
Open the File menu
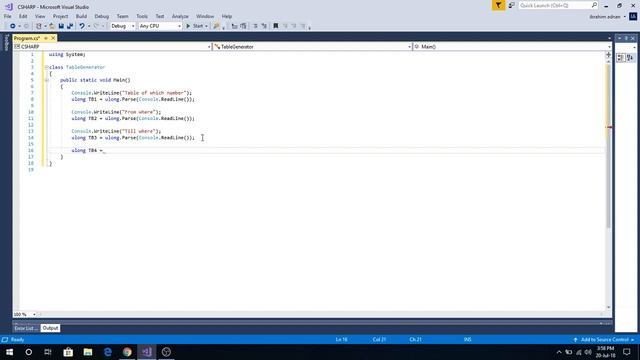(x=7, y=16)
